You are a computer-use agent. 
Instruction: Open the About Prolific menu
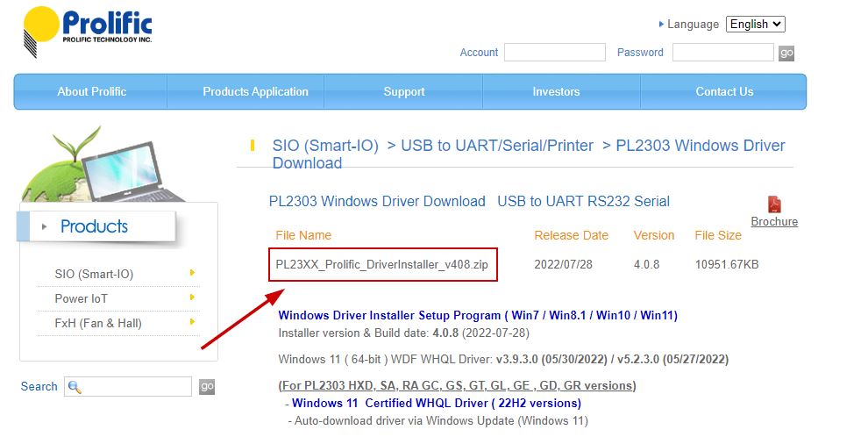(x=91, y=91)
